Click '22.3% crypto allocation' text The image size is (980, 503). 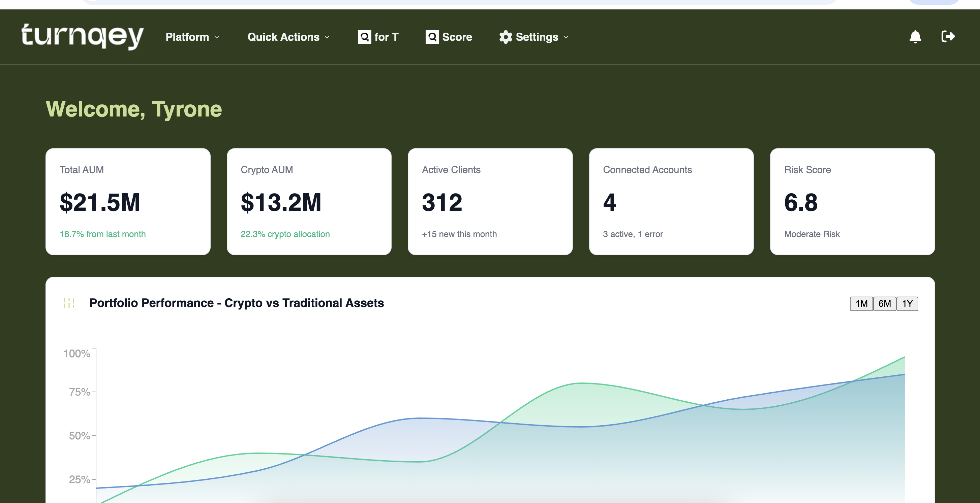285,234
